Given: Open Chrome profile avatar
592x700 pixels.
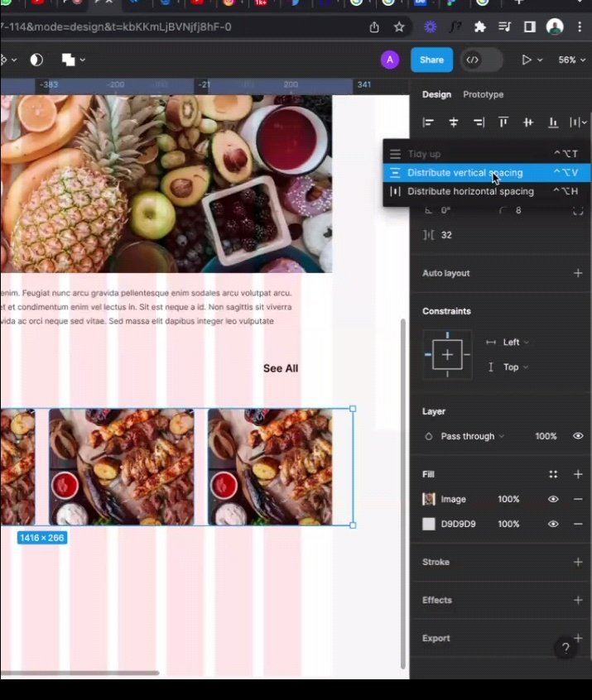Looking at the screenshot, I should pos(555,26).
